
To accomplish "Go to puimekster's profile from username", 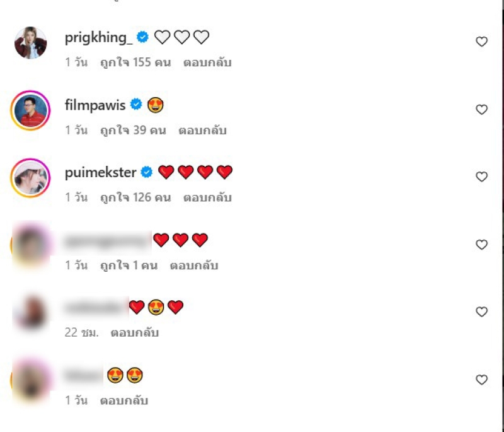I will [101, 173].
